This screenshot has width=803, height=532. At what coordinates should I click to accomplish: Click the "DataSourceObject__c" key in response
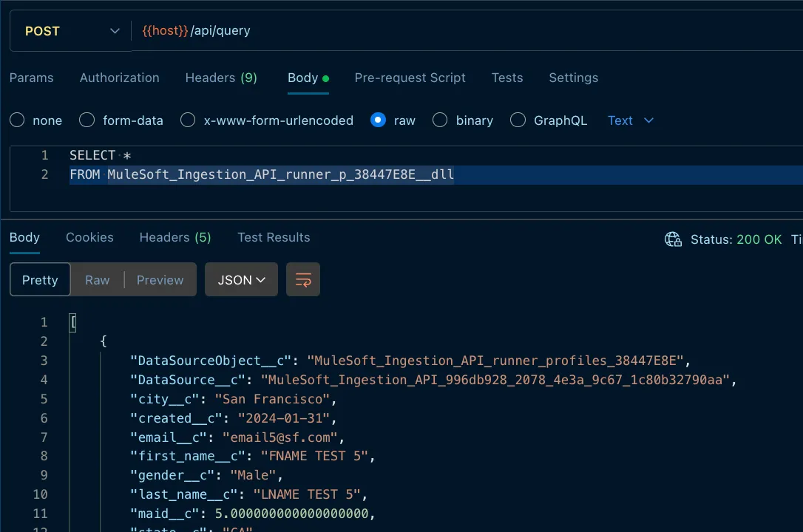[211, 361]
